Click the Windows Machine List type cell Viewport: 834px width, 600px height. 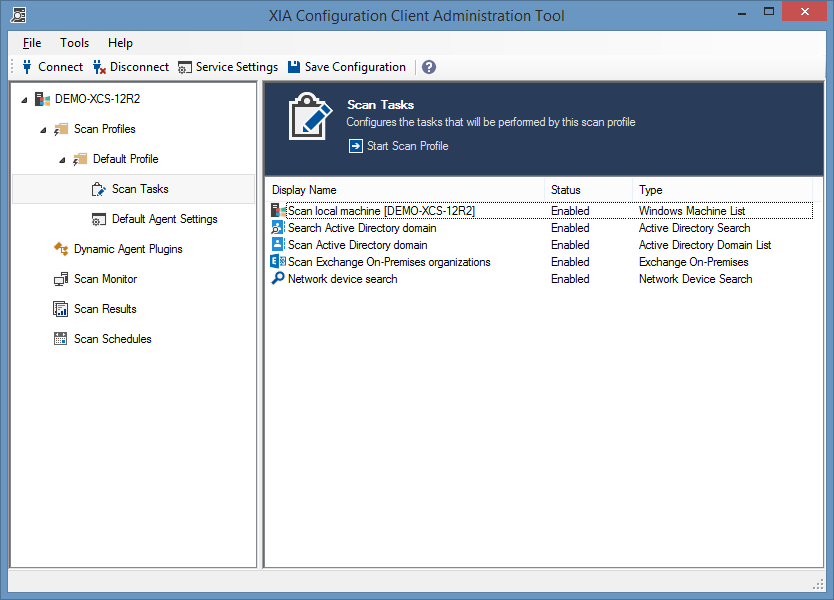[x=692, y=211]
